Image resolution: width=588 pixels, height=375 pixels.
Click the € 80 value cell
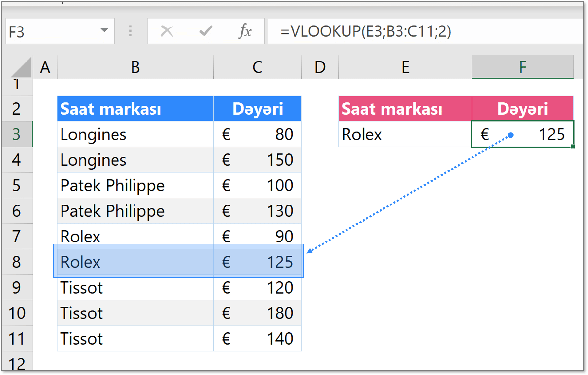[x=257, y=134]
